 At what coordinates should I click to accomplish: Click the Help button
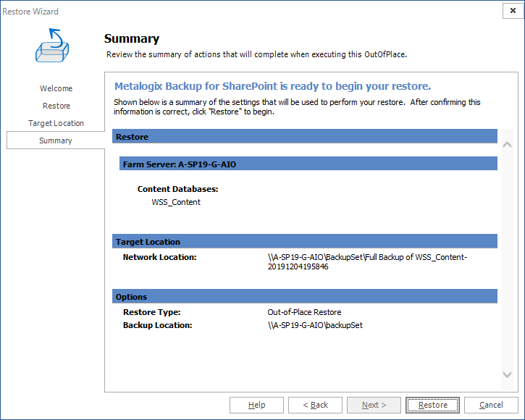click(x=256, y=405)
